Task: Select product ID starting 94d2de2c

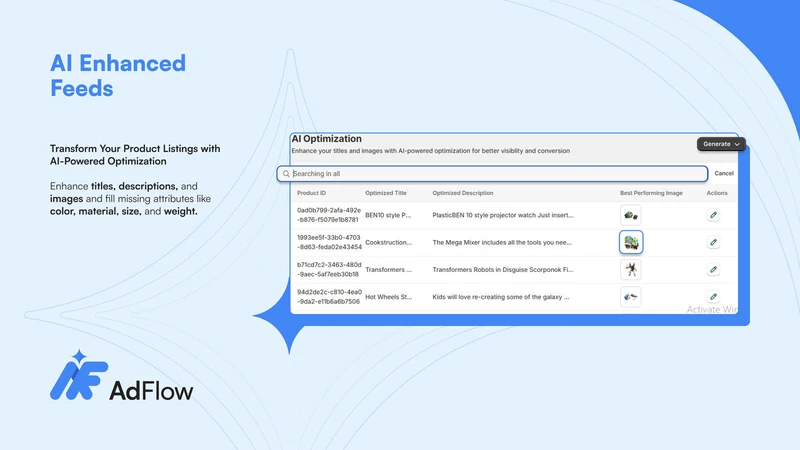Action: 329,296
